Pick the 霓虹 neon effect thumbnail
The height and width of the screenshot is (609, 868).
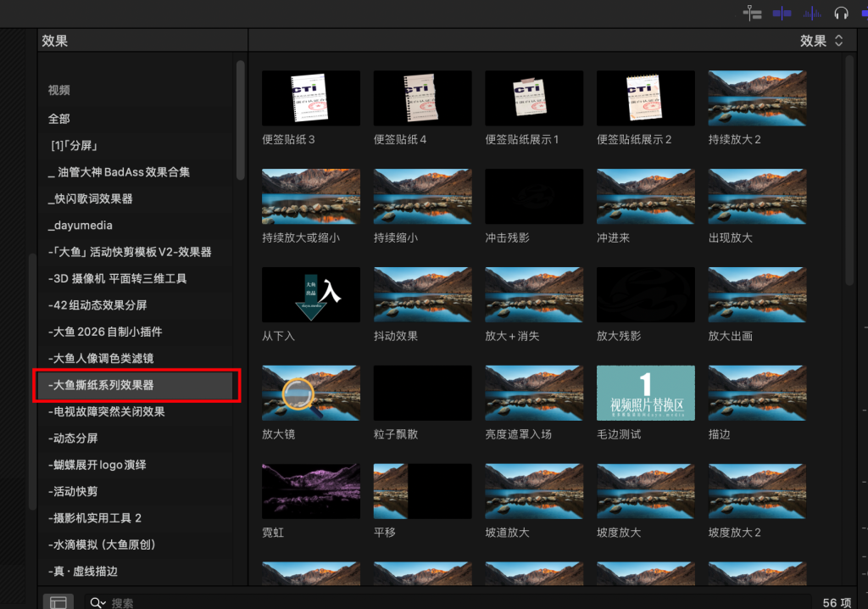(x=311, y=491)
